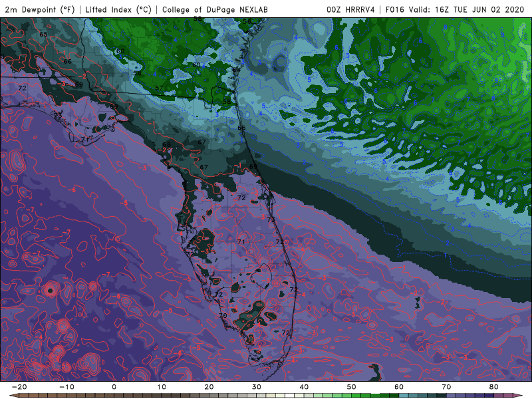Click the '65' dewpoint value on map
Screen dimensions: 532x399
(43, 35)
